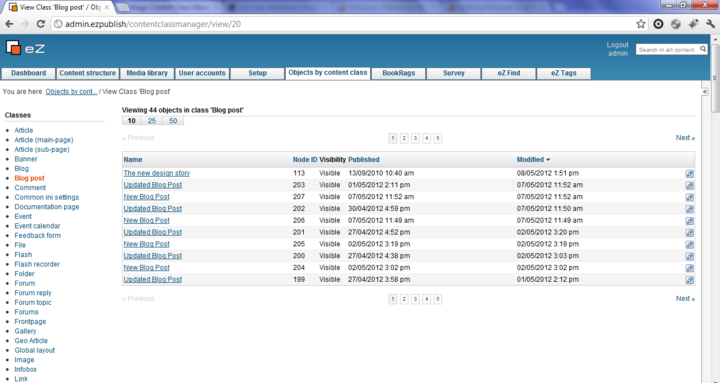Click edit icon for node 207 row
Viewport: 720px width, 383px height.
pyautogui.click(x=689, y=197)
